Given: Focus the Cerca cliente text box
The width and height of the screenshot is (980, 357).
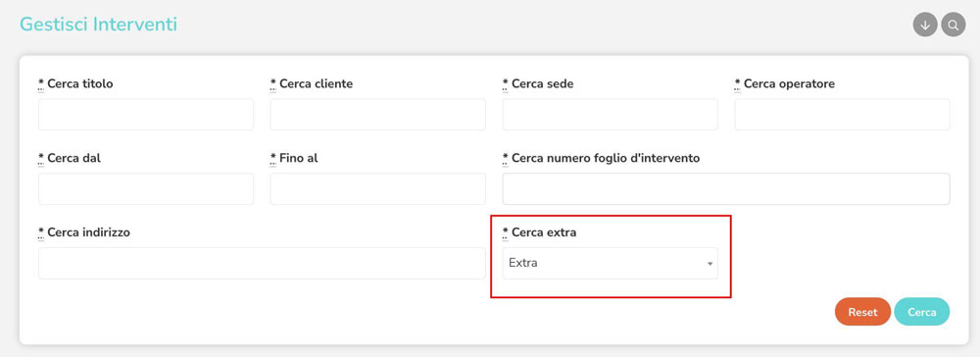Looking at the screenshot, I should coord(377,115).
